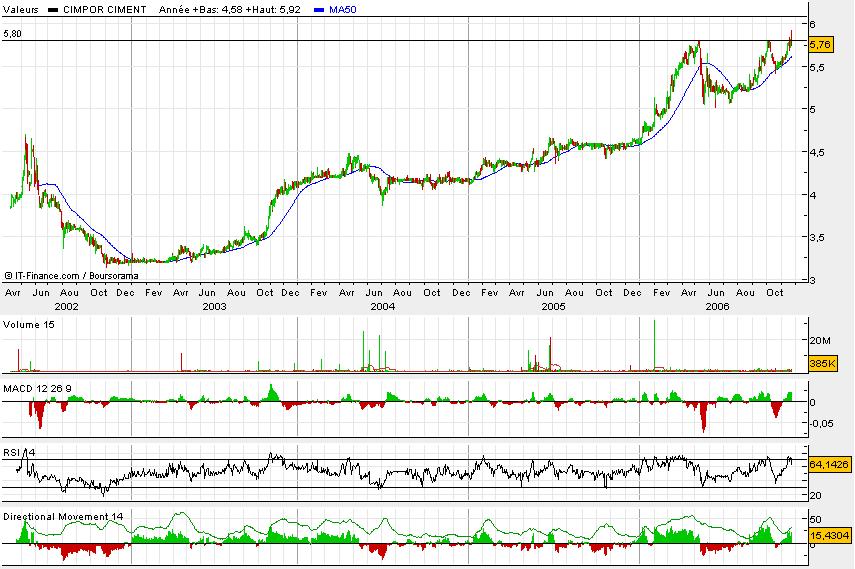The image size is (855, 569).
Task: Click the "-0,05" MACD axis label
Action: coord(821,423)
